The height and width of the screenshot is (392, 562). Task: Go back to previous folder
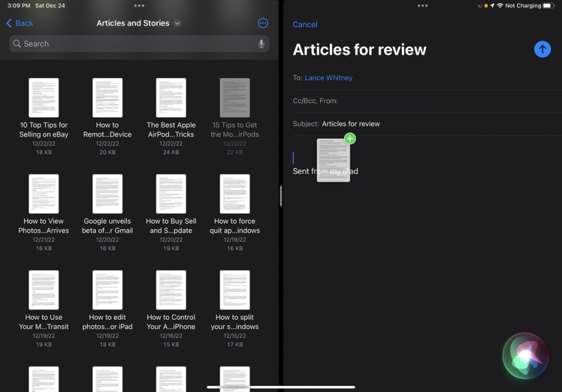(20, 23)
